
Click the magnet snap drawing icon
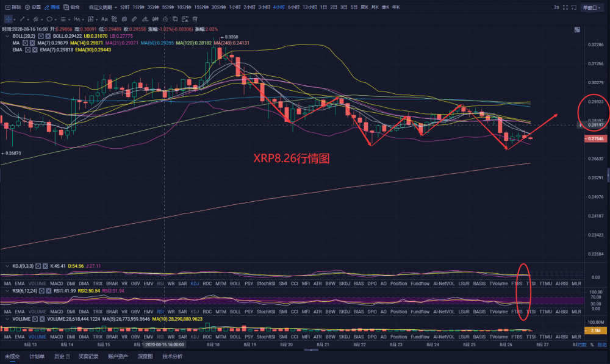click(x=115, y=19)
